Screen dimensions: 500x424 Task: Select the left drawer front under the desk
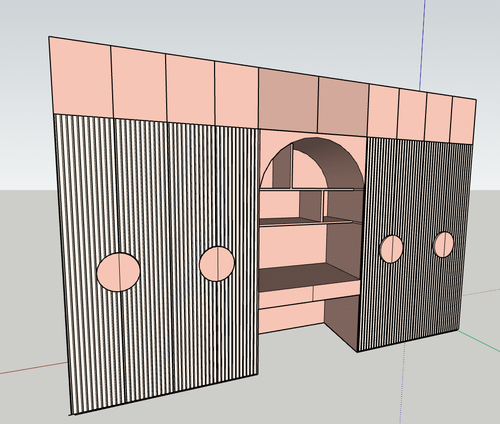(286, 298)
